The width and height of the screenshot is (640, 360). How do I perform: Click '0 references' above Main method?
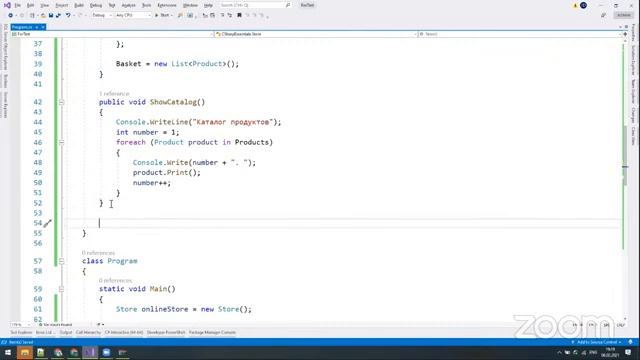(116, 281)
